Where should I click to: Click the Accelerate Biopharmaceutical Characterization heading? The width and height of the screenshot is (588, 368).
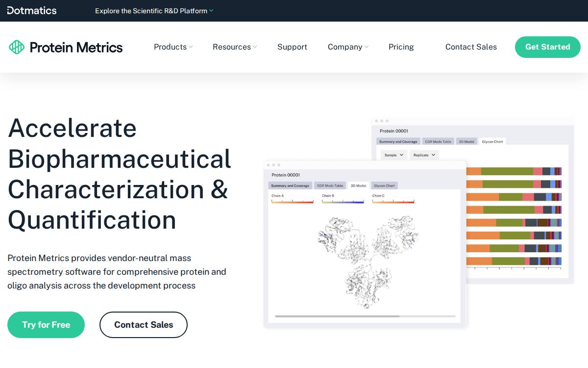pyautogui.click(x=120, y=174)
